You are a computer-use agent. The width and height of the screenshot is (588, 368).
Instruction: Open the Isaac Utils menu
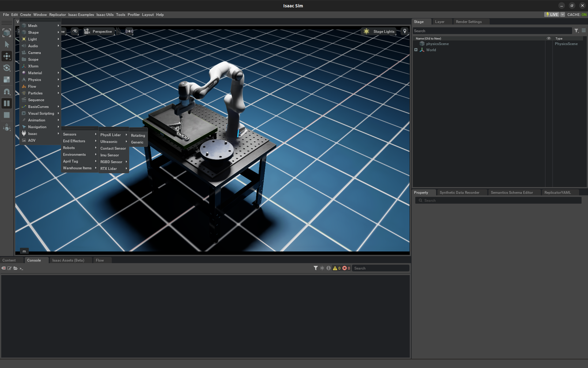105,15
